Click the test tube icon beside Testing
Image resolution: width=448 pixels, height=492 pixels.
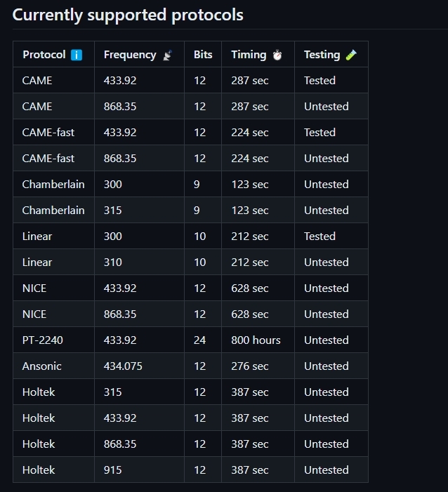coord(351,55)
